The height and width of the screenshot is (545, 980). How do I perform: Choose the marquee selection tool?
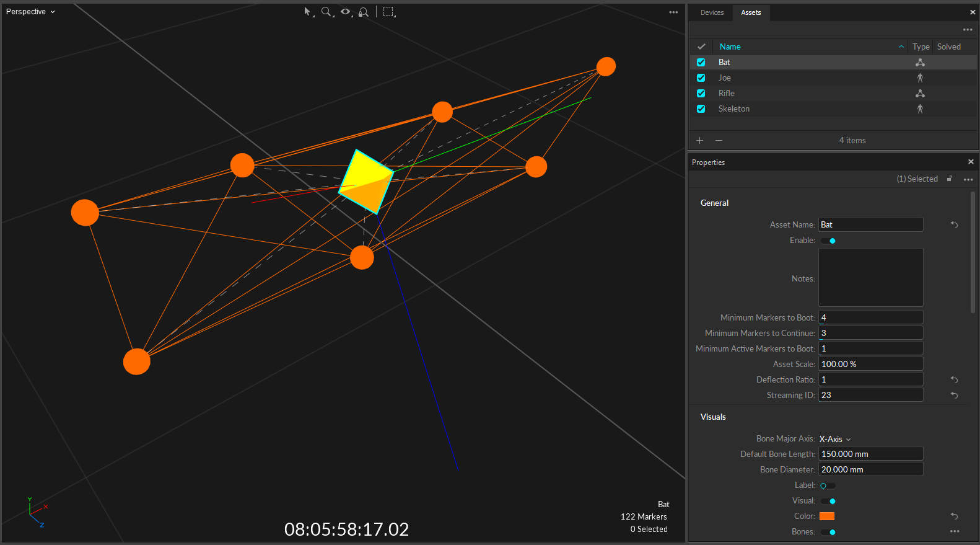pyautogui.click(x=388, y=12)
